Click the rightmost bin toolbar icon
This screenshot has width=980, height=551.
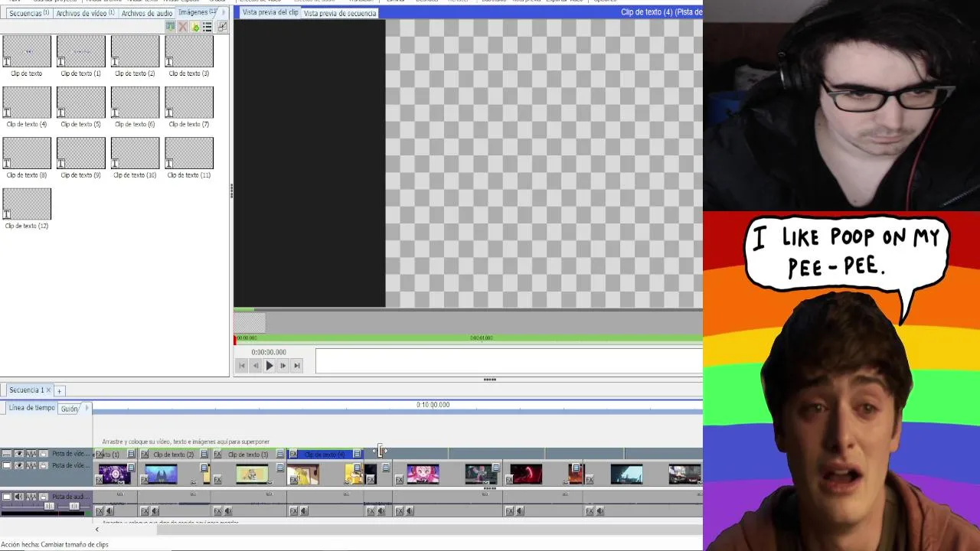coord(221,27)
